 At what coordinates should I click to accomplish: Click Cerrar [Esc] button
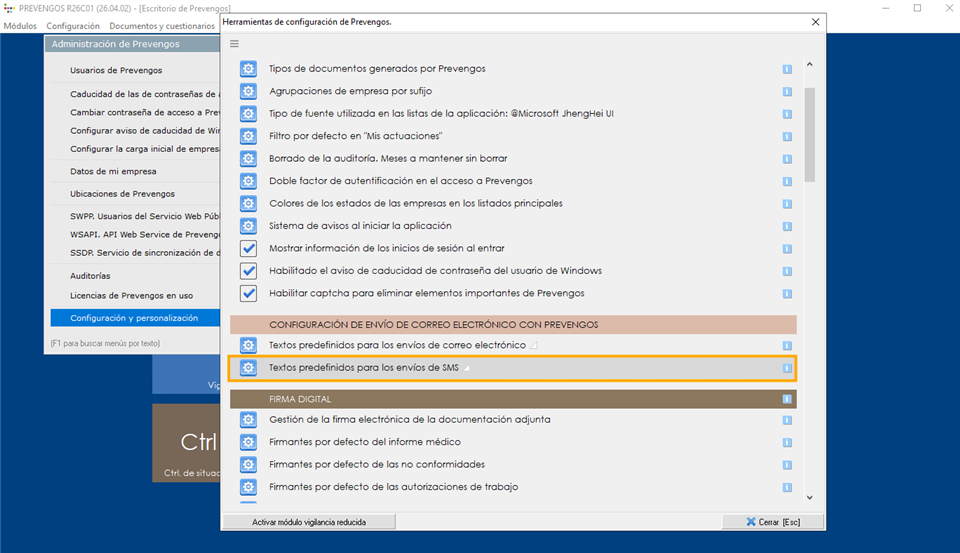[773, 522]
